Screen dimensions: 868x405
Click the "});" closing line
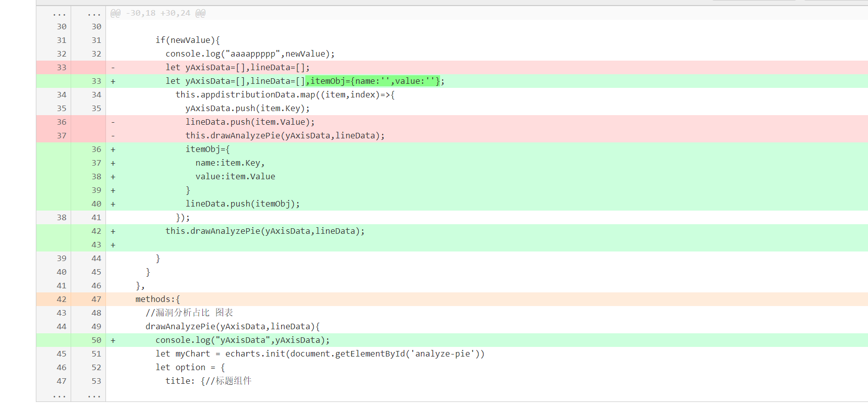point(183,217)
